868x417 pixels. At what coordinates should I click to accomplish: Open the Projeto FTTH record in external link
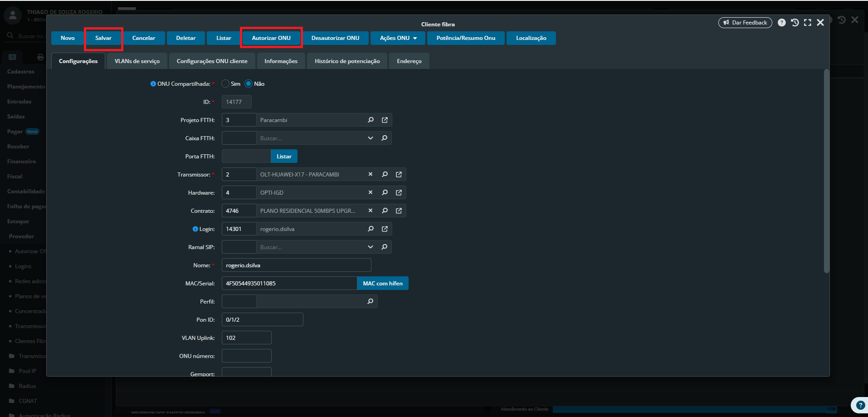(385, 120)
